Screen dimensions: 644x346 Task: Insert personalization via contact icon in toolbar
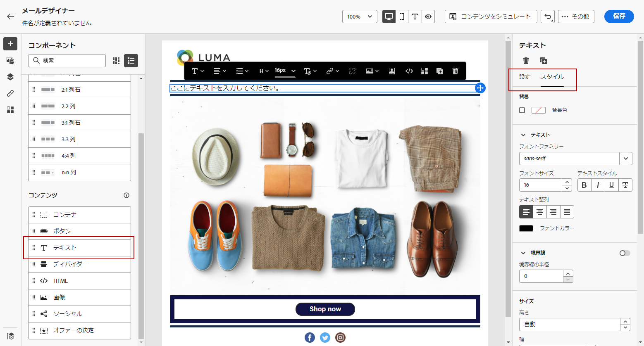click(x=392, y=71)
